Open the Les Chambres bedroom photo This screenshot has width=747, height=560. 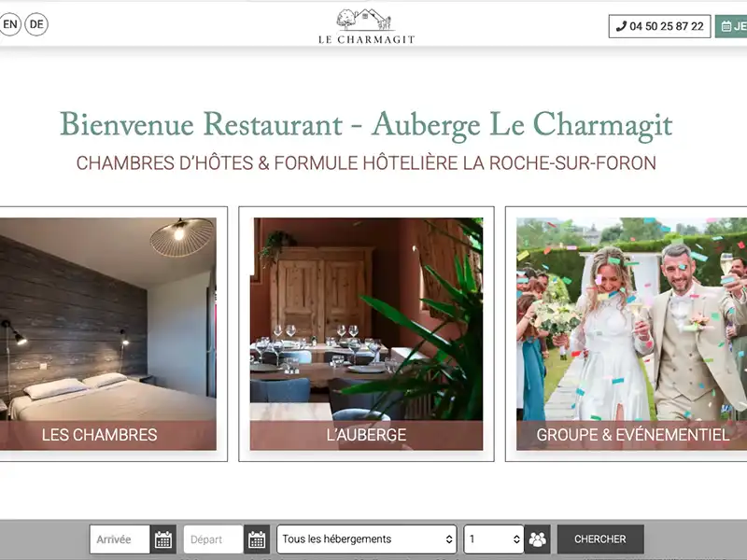pos(108,319)
